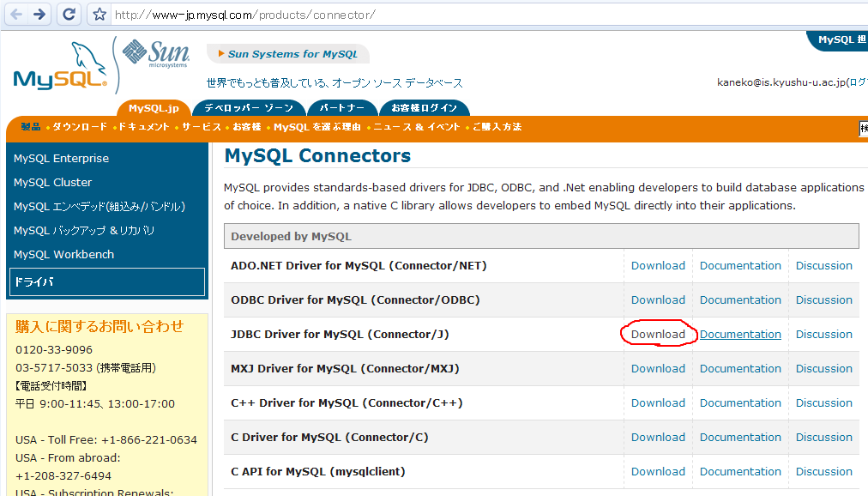This screenshot has width=868, height=496.
Task: Open ドキュメント in orange menu bar
Action: 144,127
